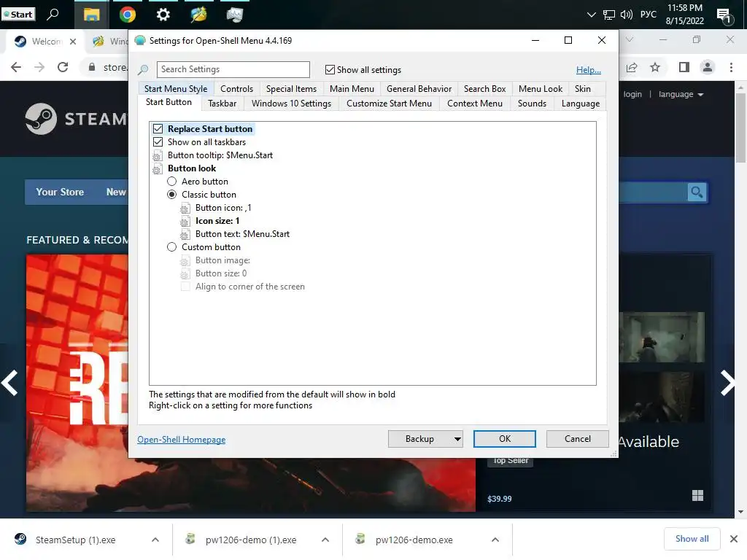747x560 pixels.
Task: Click the network tray icon
Action: [x=609, y=15]
